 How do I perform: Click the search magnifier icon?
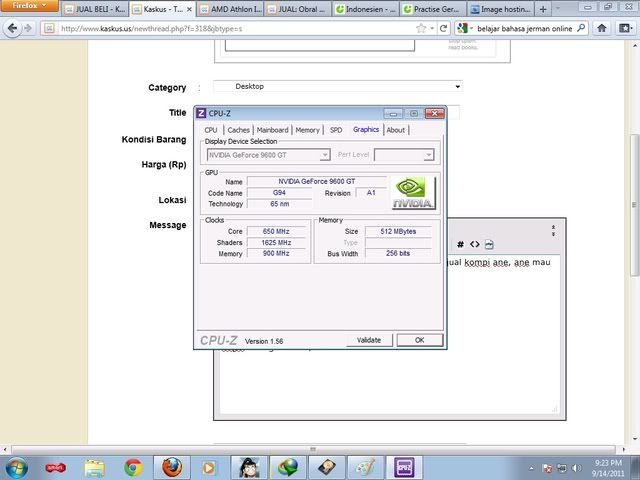(x=581, y=28)
